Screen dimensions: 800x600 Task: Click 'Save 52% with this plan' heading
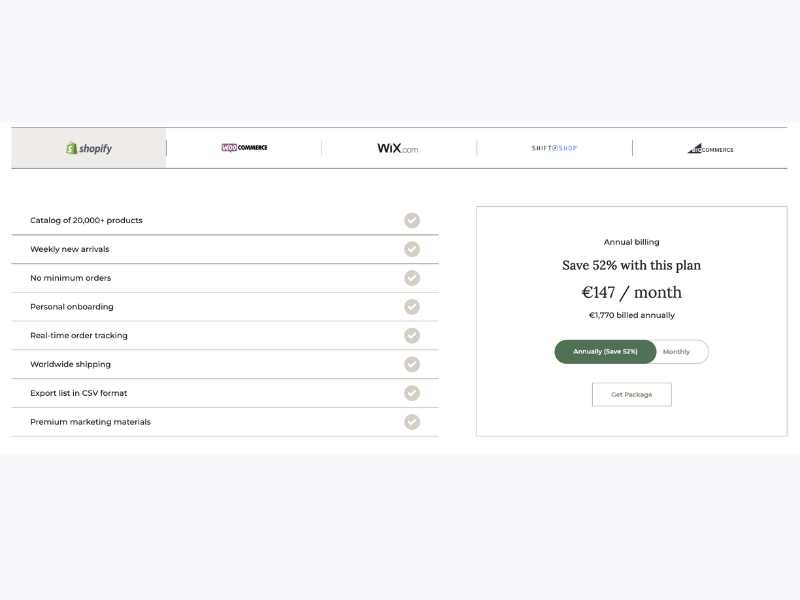pos(632,265)
